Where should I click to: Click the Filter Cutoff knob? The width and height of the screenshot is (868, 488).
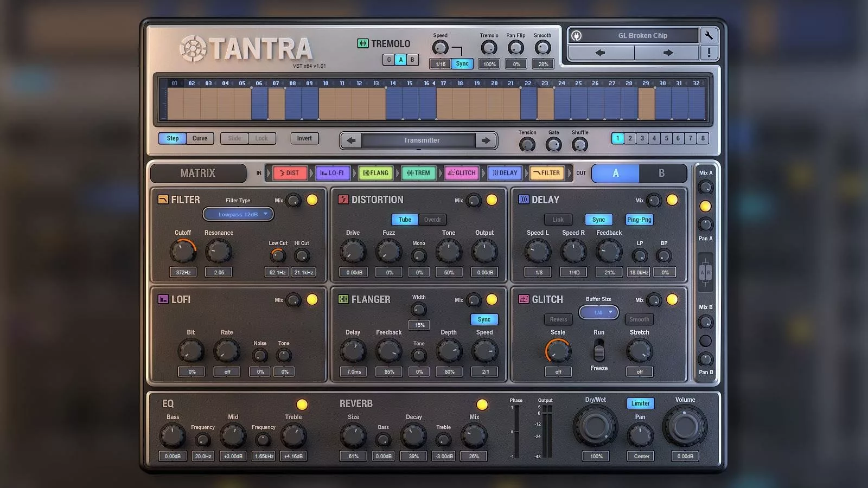[x=183, y=252]
